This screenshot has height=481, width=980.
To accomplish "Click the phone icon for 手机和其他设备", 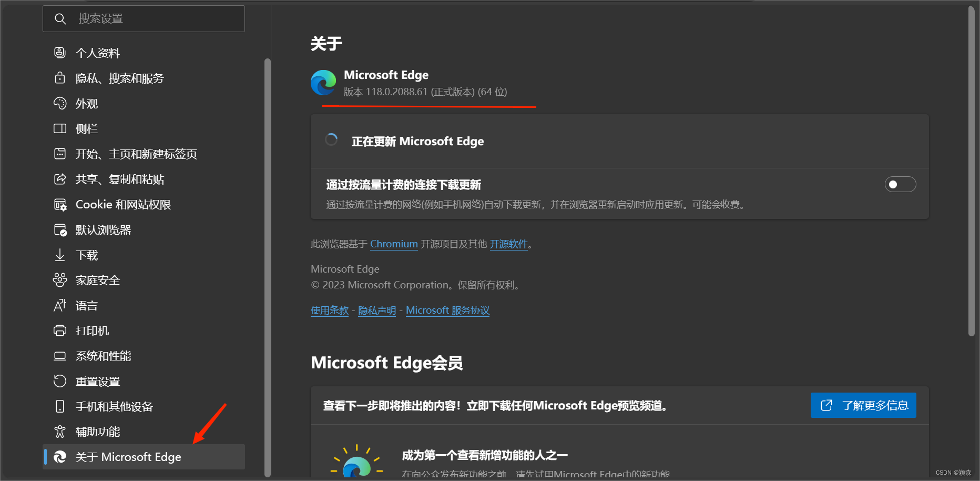I will [x=60, y=406].
